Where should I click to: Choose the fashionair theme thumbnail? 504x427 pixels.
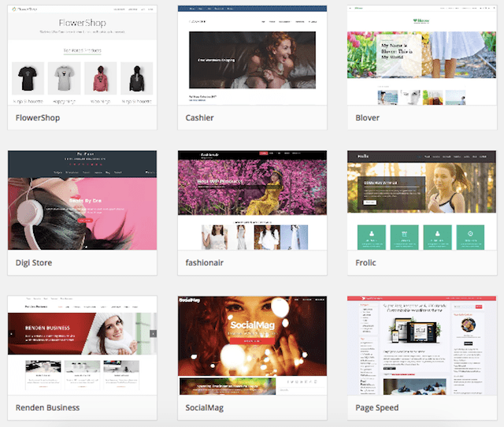coord(252,199)
